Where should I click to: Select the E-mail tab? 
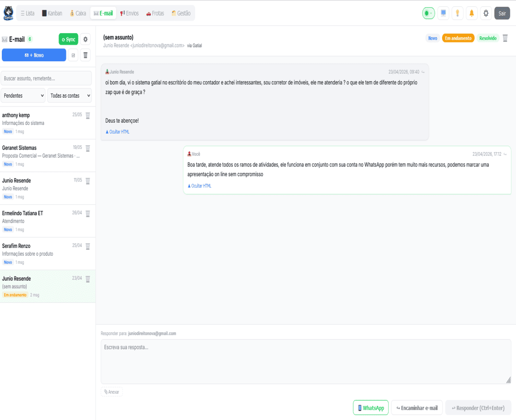(103, 13)
